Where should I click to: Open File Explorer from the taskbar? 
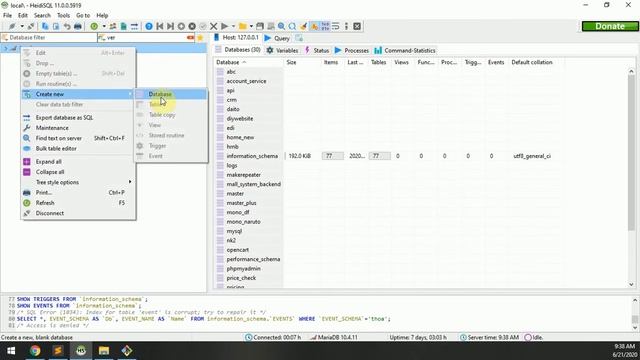click(x=104, y=351)
